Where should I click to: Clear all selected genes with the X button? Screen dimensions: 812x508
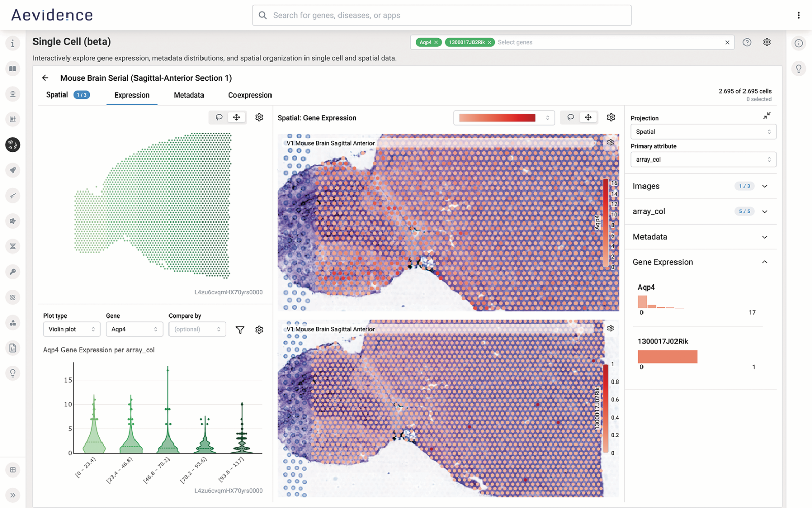(727, 42)
